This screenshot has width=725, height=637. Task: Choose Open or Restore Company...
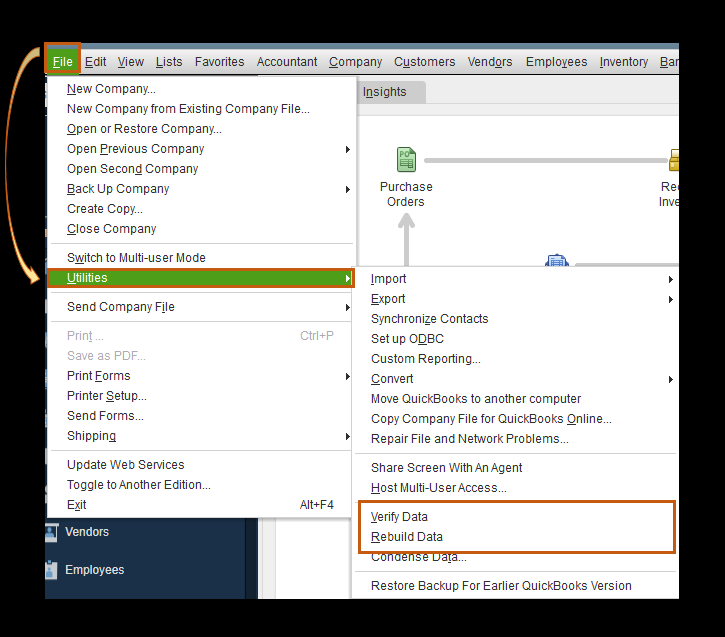coord(201,129)
